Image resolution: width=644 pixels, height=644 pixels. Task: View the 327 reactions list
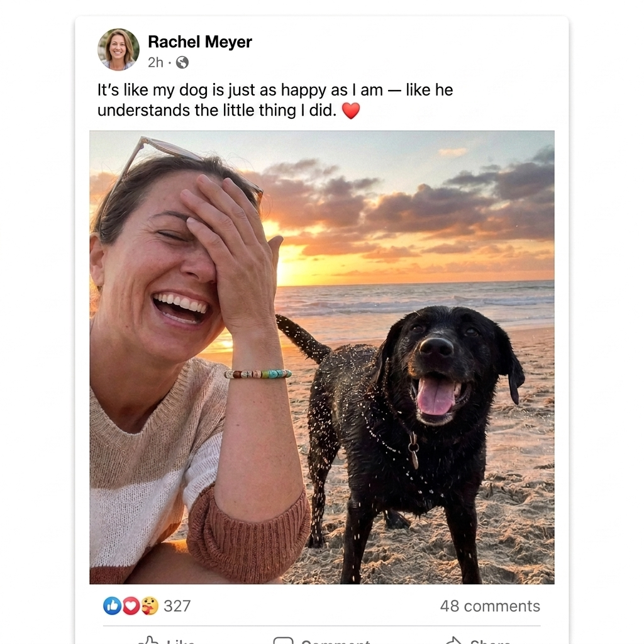pyautogui.click(x=177, y=606)
